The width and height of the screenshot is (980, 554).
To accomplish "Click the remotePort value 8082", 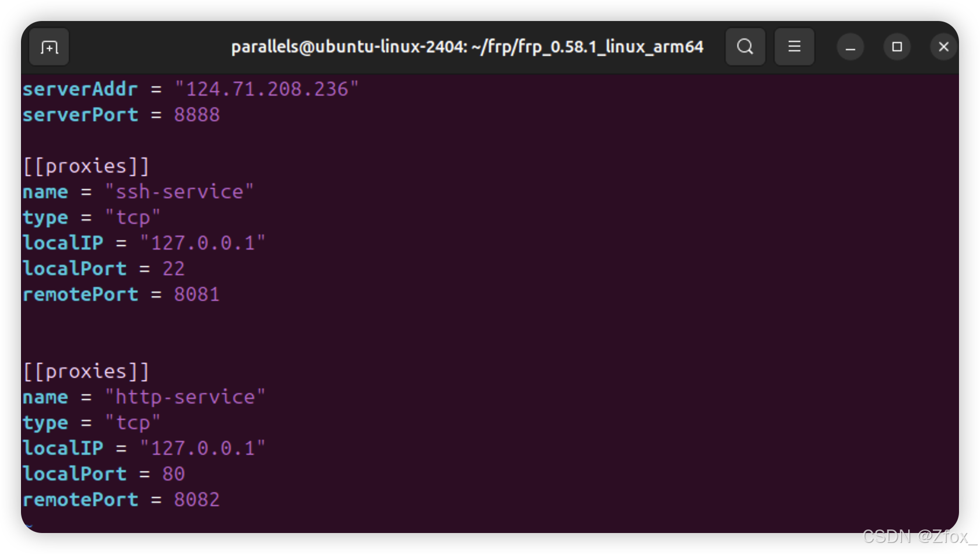I will [x=197, y=500].
